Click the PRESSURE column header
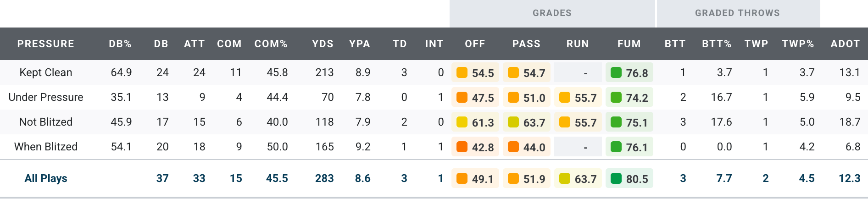 pyautogui.click(x=46, y=44)
